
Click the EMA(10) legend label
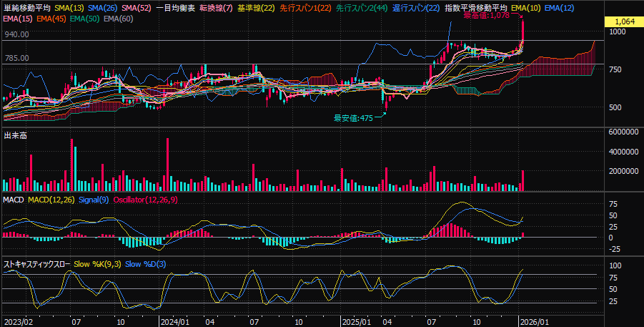[525, 8]
